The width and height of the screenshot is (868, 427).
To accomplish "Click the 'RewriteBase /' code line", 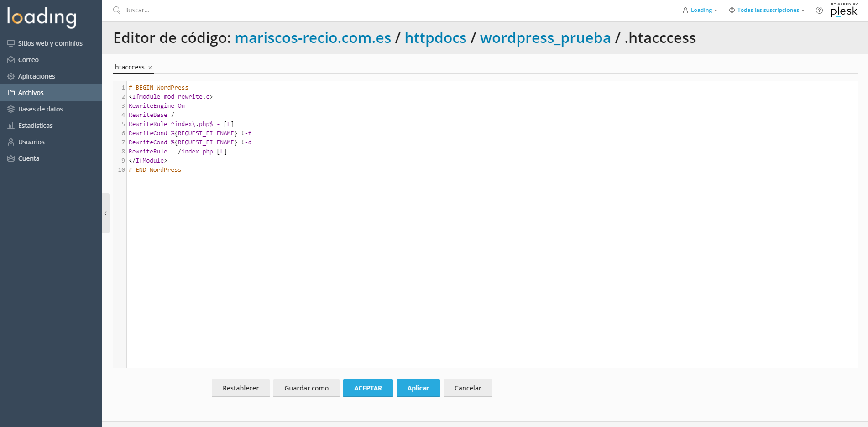I will pos(152,115).
